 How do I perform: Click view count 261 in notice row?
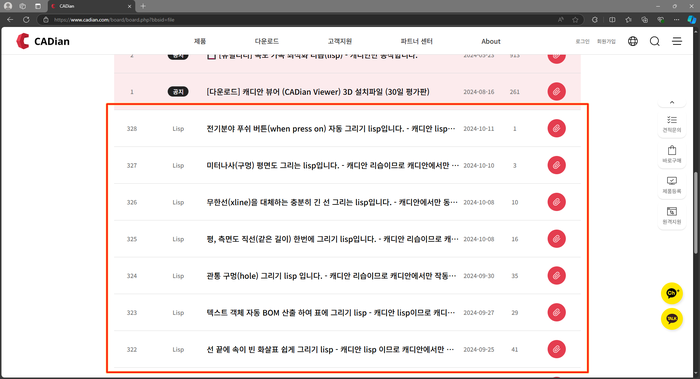coord(514,92)
